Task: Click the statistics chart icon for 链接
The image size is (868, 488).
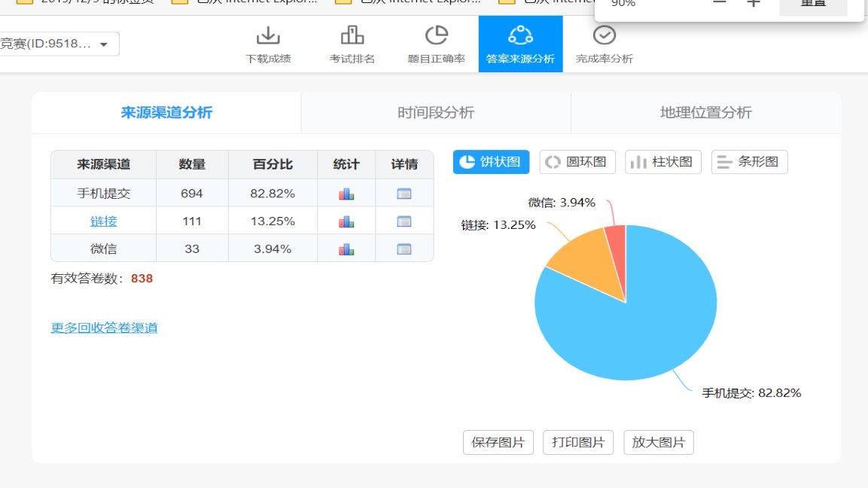Action: coord(346,221)
